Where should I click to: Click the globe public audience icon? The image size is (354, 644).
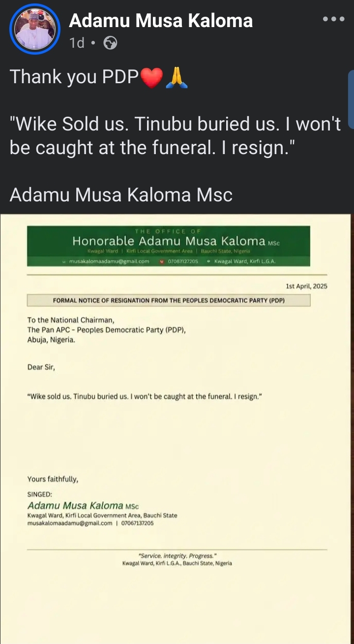tap(111, 43)
